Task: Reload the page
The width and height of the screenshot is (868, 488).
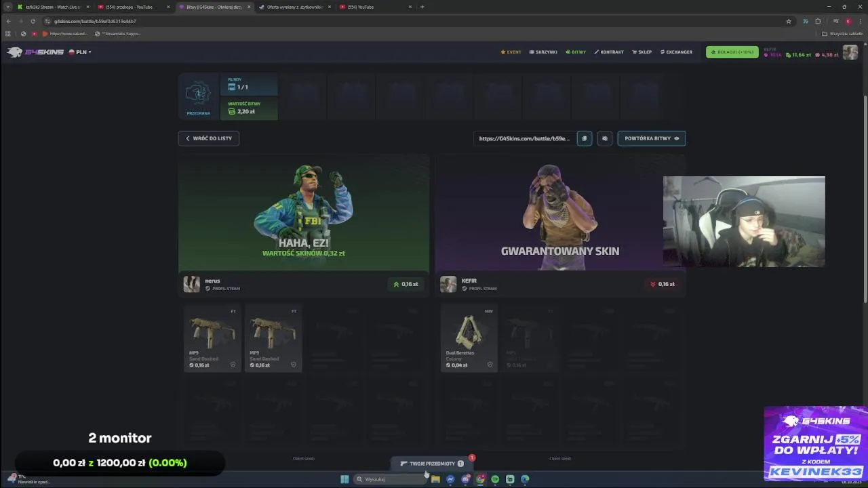Action: pos(33,21)
